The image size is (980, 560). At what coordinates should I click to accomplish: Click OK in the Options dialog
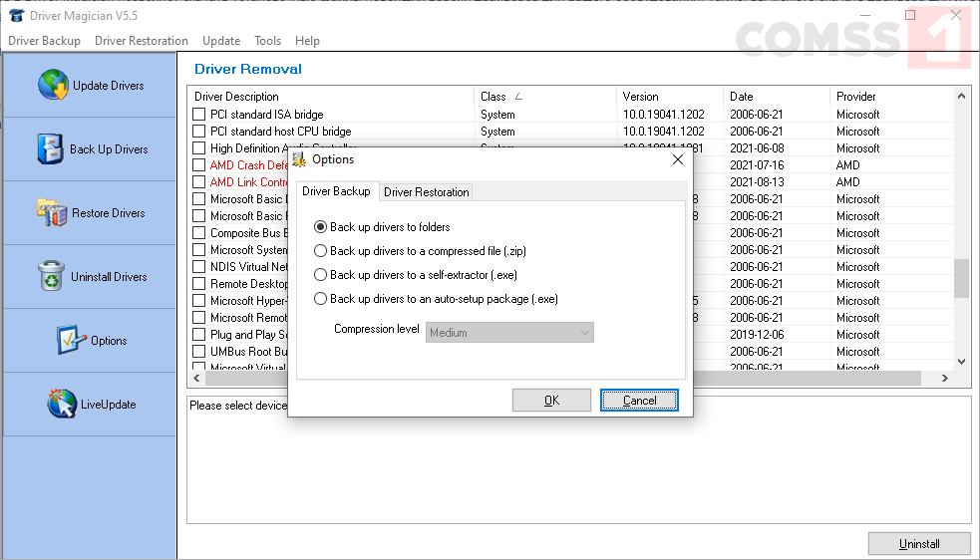click(551, 400)
